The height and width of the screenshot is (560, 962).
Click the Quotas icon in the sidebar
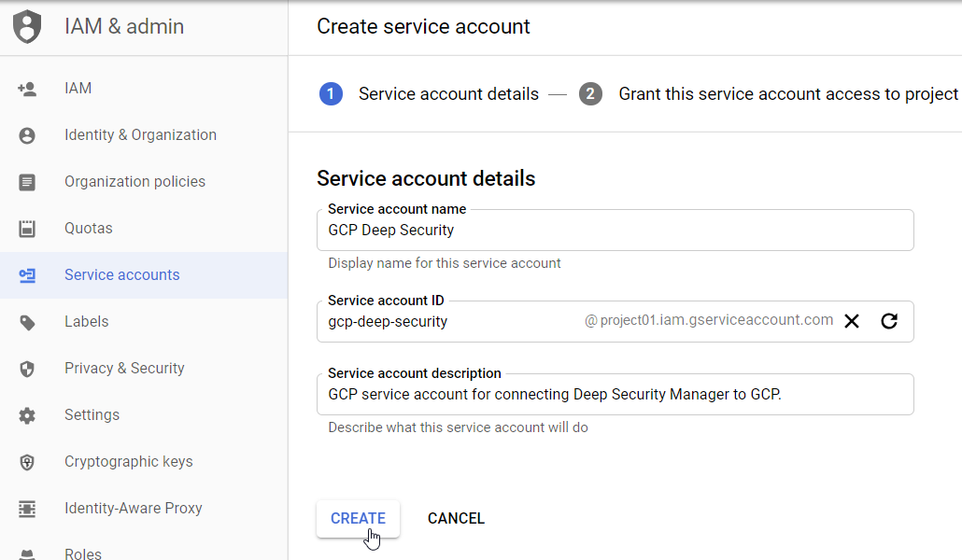27,228
